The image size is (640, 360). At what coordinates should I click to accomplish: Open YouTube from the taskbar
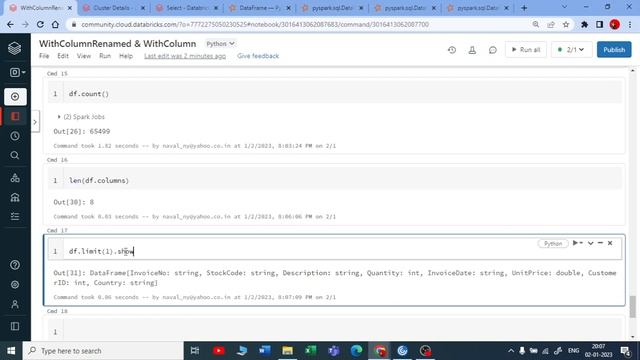[218, 351]
